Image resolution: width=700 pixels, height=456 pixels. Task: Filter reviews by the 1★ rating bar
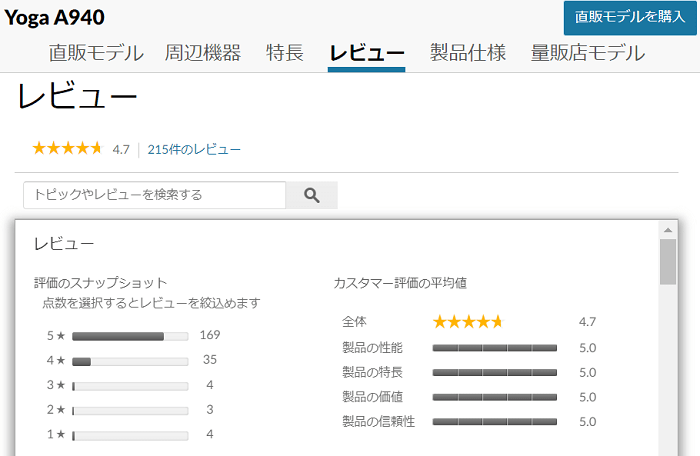pos(130,435)
